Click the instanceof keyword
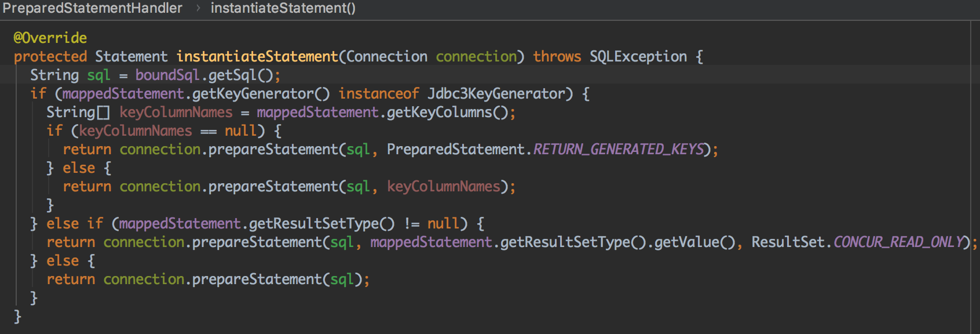 379,93
